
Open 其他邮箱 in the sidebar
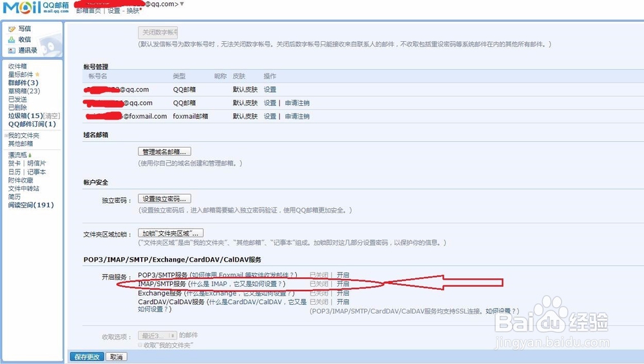point(21,144)
